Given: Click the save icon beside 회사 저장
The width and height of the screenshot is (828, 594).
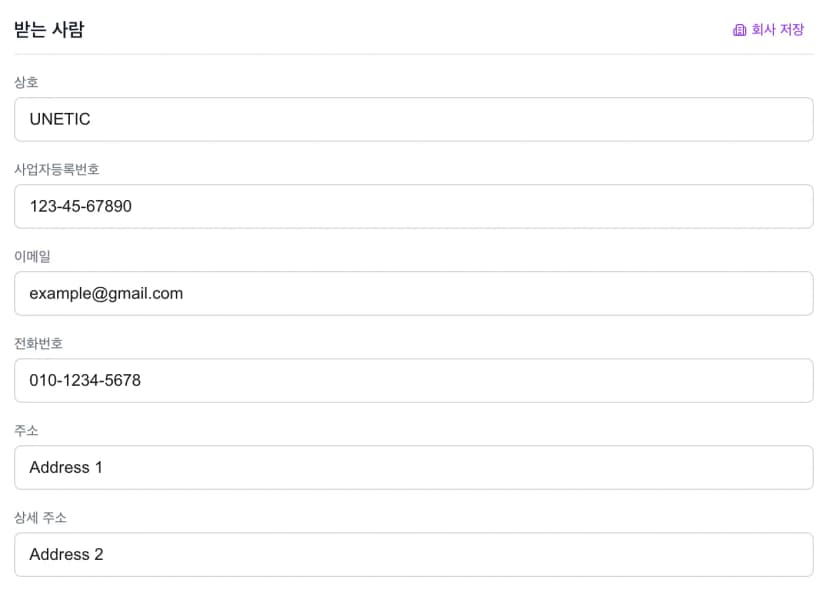Looking at the screenshot, I should point(739,30).
